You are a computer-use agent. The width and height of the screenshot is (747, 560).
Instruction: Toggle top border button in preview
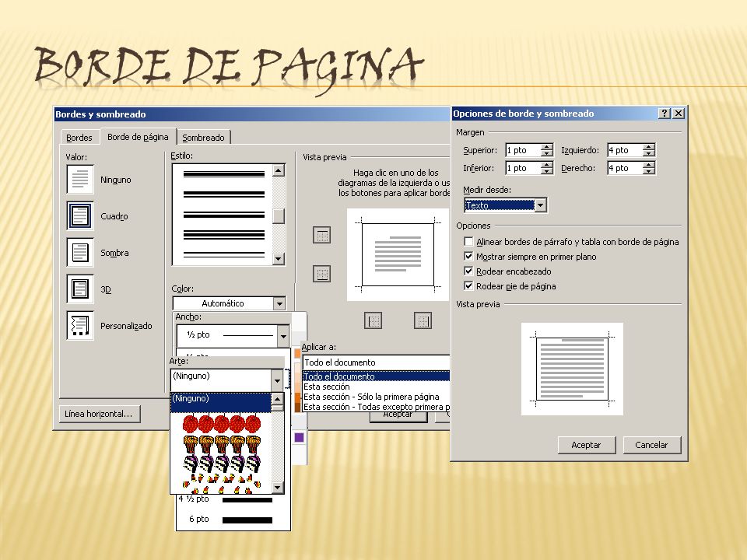click(321, 235)
